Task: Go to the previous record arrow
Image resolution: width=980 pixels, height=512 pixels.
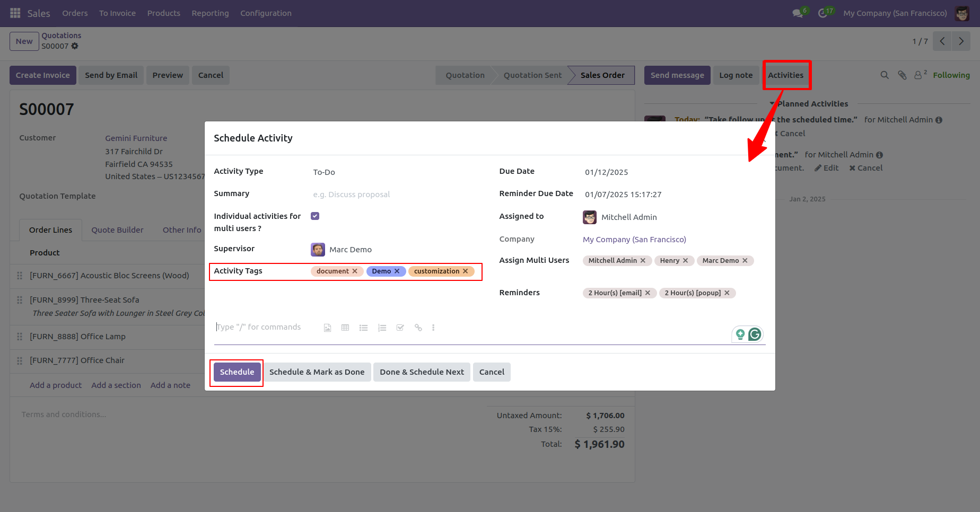Action: [x=942, y=41]
